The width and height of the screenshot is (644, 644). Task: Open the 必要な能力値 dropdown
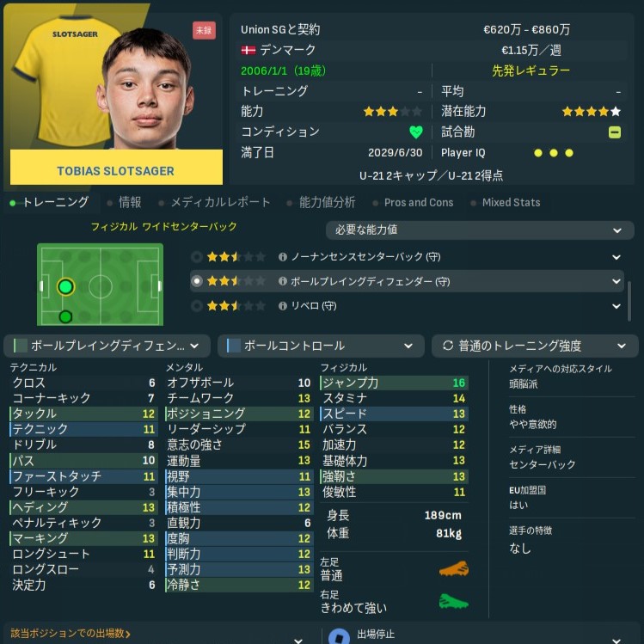click(480, 230)
